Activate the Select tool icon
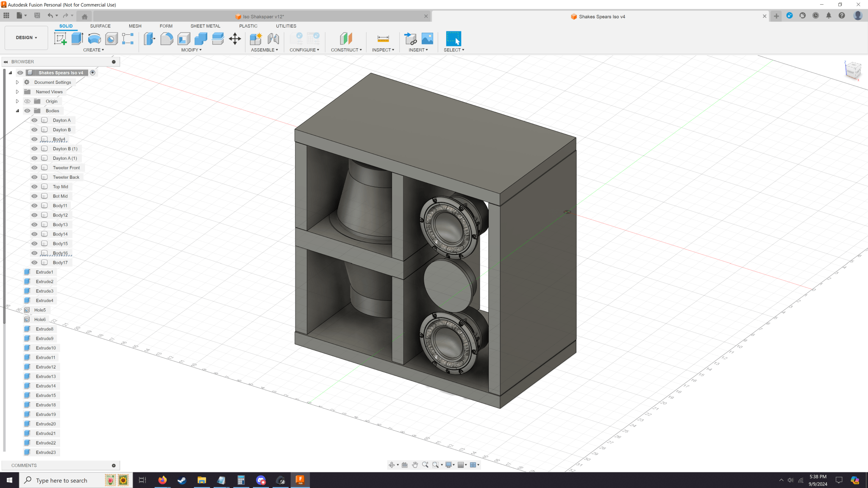This screenshot has height=488, width=868. click(453, 39)
